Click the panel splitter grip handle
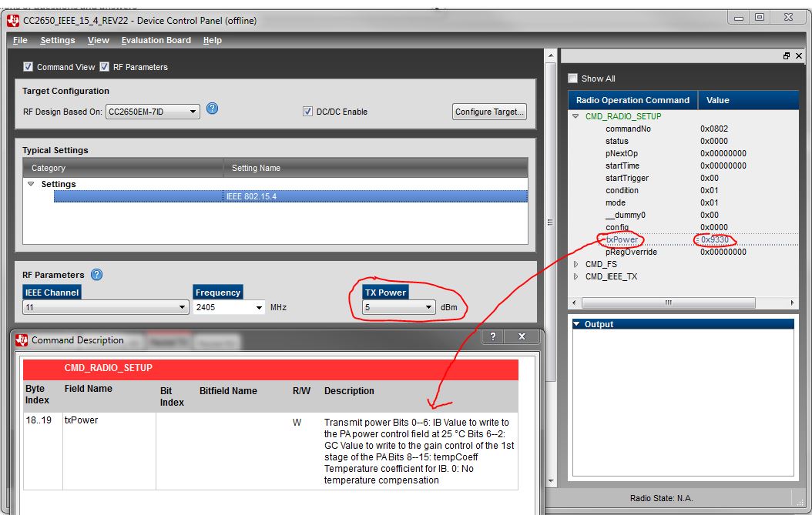This screenshot has width=812, height=515. 550,222
